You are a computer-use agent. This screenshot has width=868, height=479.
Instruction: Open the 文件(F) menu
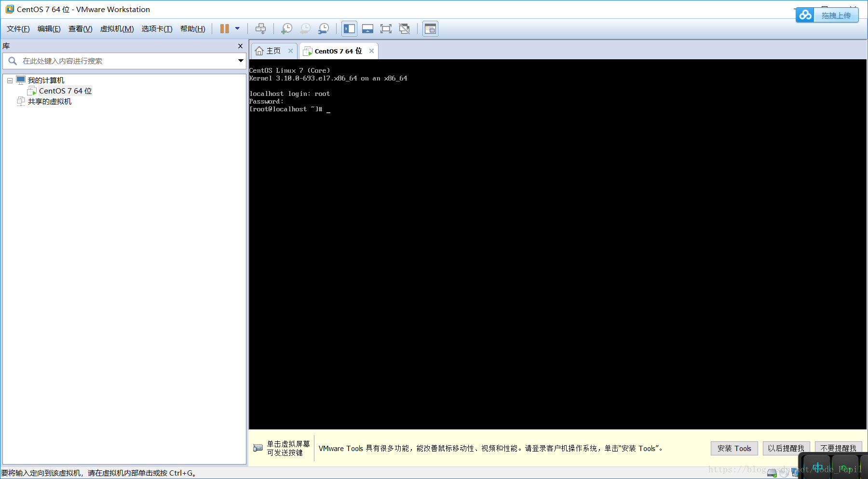pyautogui.click(x=18, y=29)
